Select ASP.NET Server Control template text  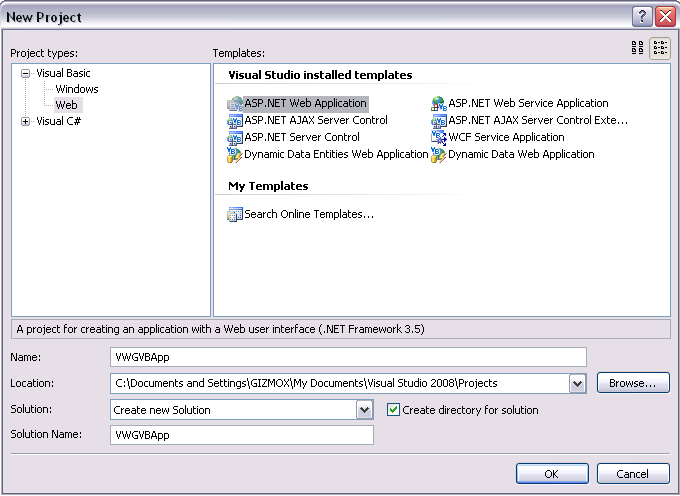(302, 137)
